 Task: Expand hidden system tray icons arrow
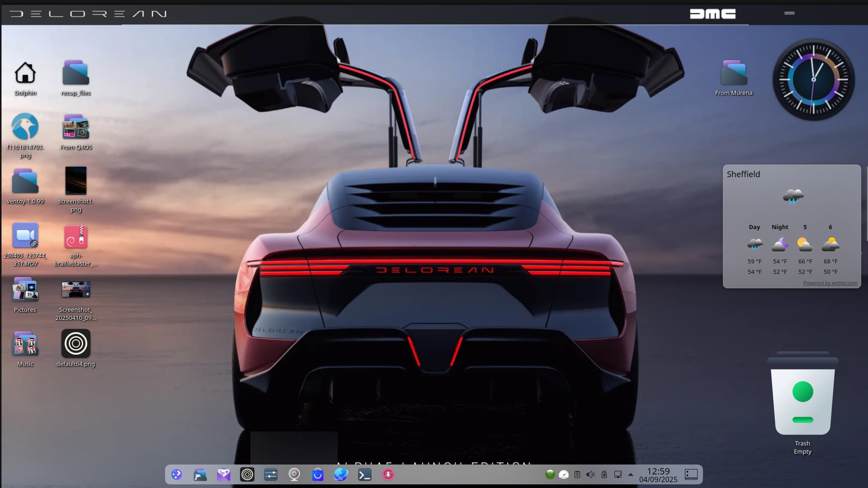click(x=631, y=474)
